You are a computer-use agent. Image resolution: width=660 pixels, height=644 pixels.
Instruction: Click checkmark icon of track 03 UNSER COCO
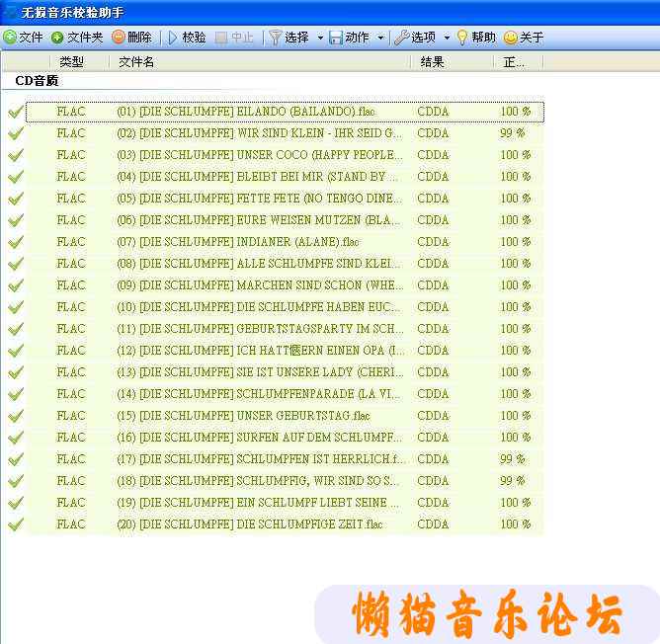click(x=16, y=155)
